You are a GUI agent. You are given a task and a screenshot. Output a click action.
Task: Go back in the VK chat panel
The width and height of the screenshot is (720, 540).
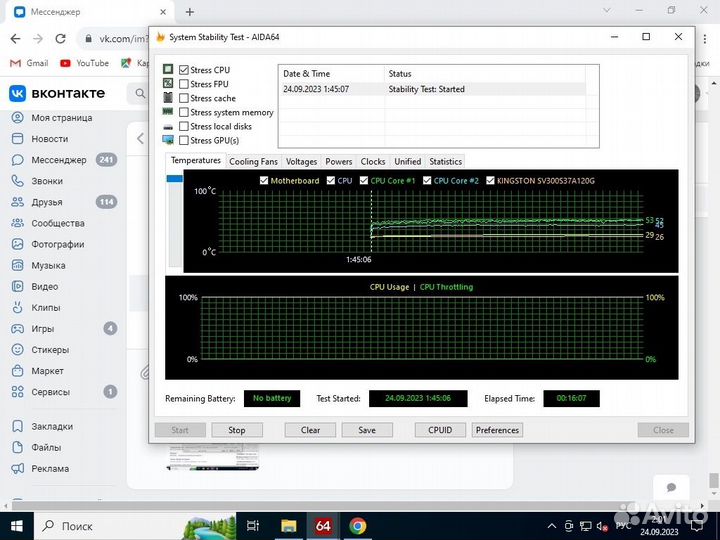pos(141,138)
